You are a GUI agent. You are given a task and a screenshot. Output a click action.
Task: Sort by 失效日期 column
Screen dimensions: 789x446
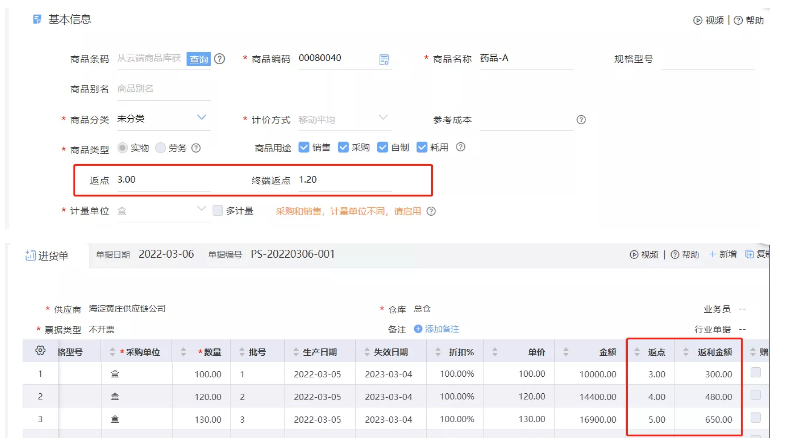[367, 352]
